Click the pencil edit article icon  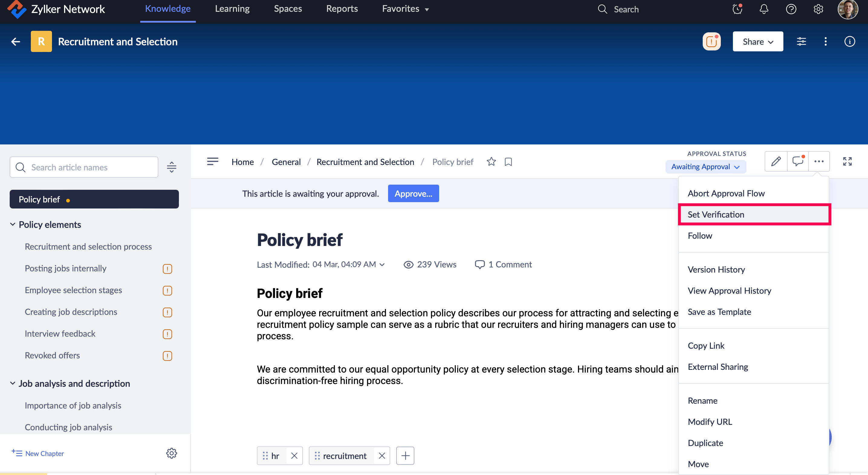(776, 161)
